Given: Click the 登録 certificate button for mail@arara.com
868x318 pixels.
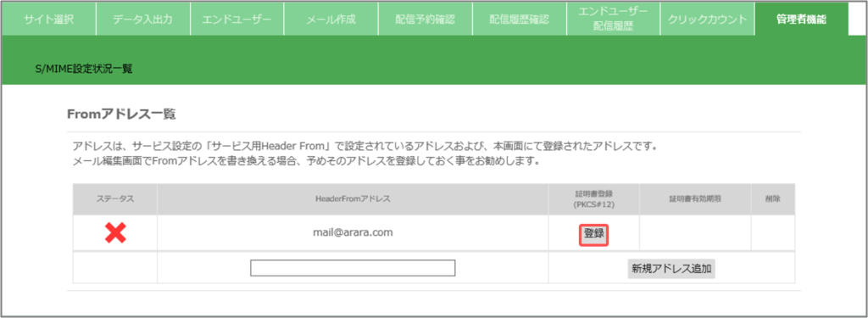Looking at the screenshot, I should (594, 234).
